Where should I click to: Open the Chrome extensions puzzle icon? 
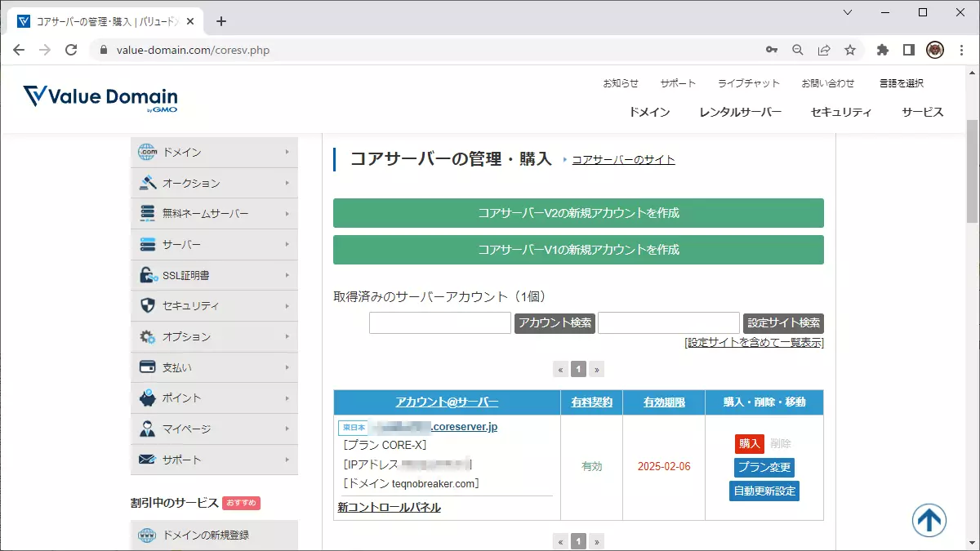882,50
